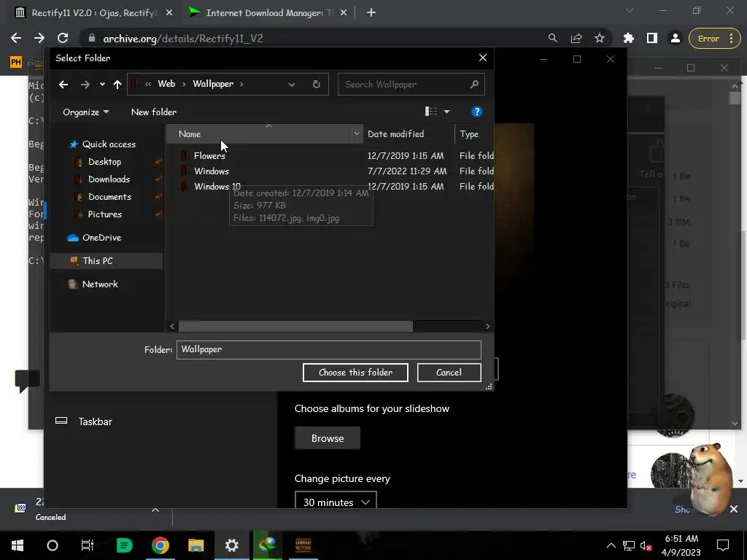Share this page icon in Chrome
747x560 pixels.
pyautogui.click(x=576, y=39)
